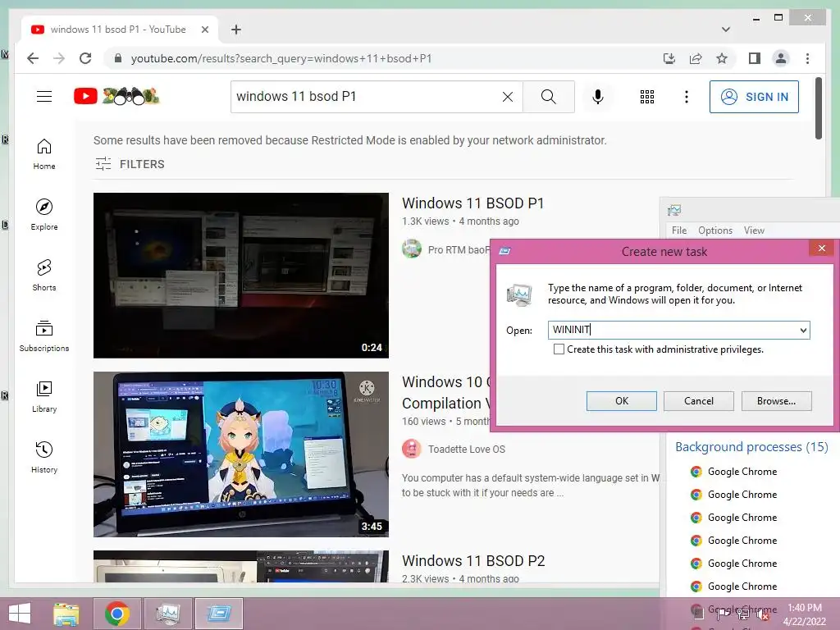840x630 pixels.
Task: Open YouTube settings three-dot menu
Action: click(687, 97)
